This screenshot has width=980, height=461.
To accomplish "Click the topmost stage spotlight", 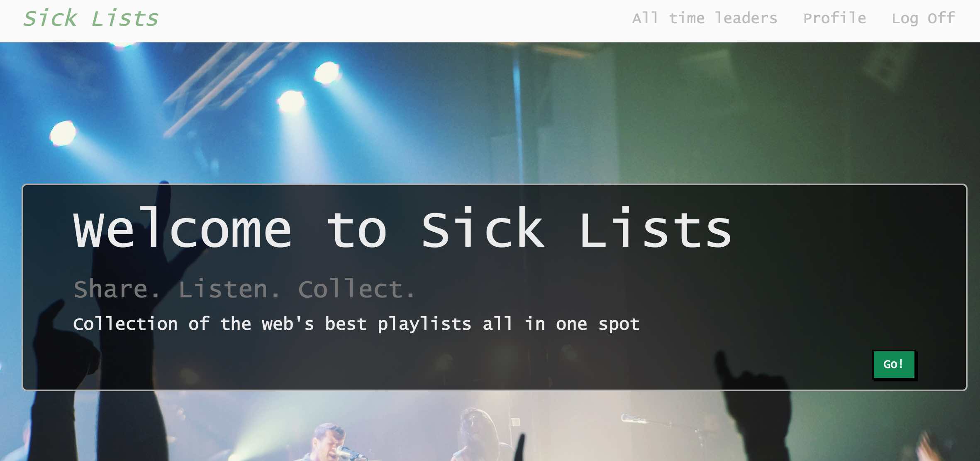I will pos(327,72).
